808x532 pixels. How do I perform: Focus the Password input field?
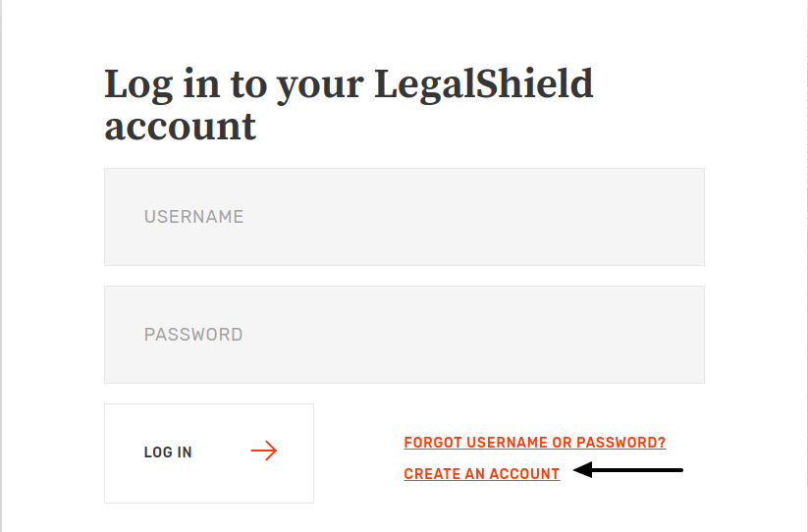click(404, 335)
